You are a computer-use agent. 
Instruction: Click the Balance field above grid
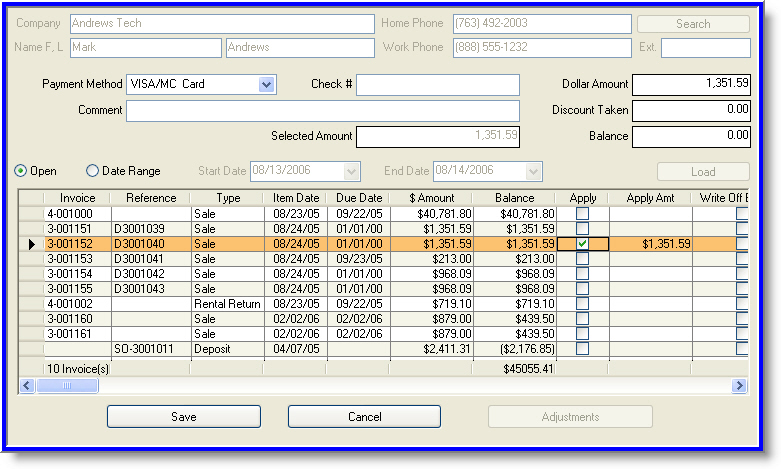click(x=691, y=136)
